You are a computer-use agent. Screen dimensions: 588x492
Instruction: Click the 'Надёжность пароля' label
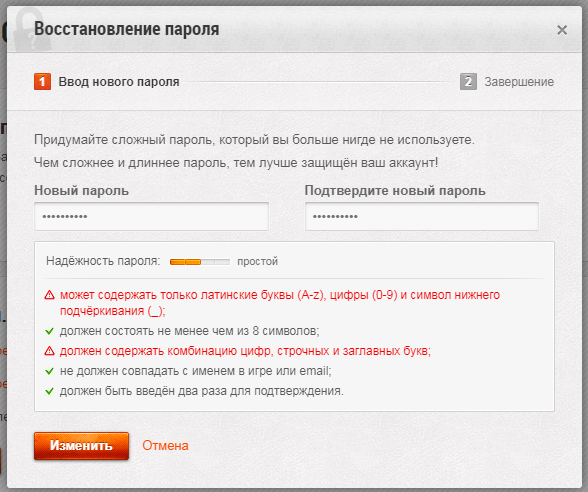tap(103, 261)
